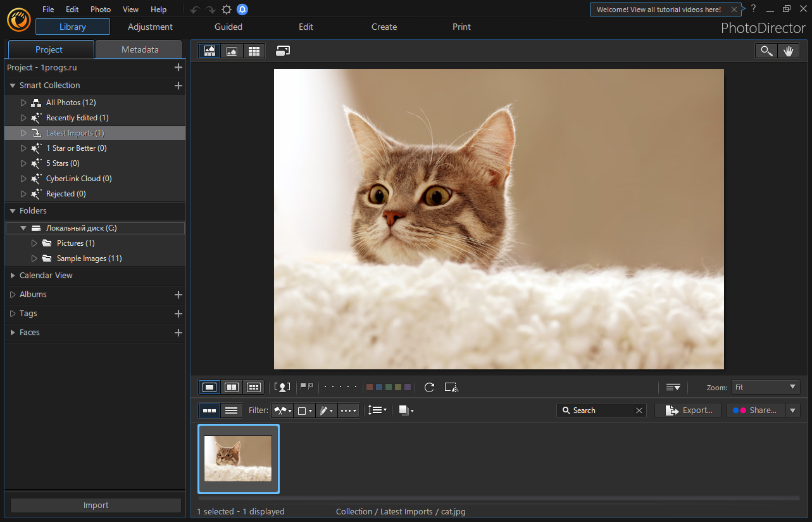This screenshot has width=812, height=522.
Task: Click the Undo arrow icon
Action: coord(195,10)
